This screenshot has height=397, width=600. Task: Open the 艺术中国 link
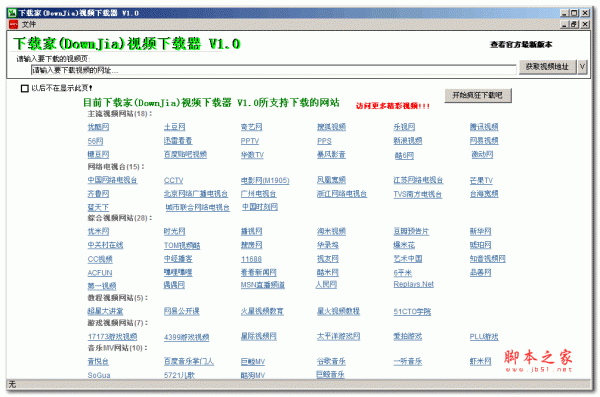pos(408,259)
